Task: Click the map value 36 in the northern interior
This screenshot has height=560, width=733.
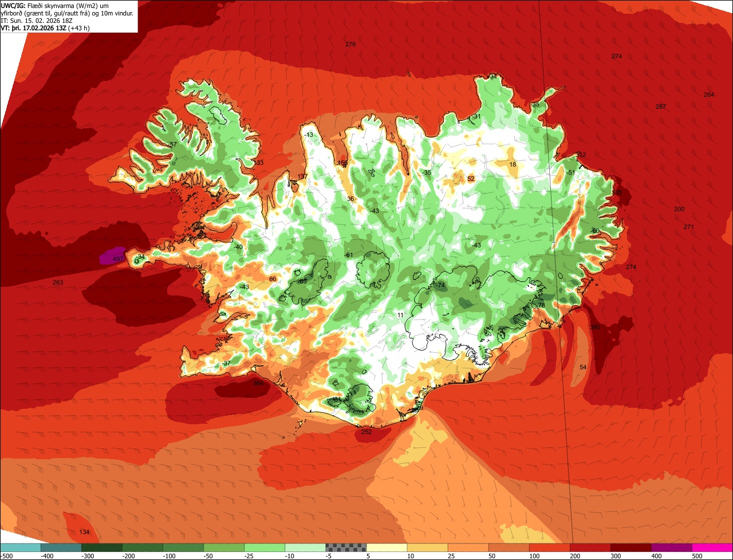Action: click(350, 199)
